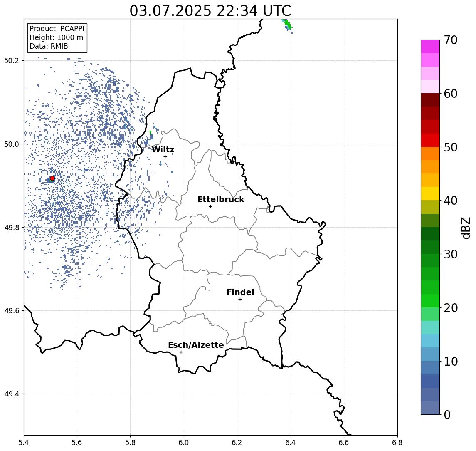
Task: Pick the orange colorbar swatch just below 50
Action: point(430,154)
